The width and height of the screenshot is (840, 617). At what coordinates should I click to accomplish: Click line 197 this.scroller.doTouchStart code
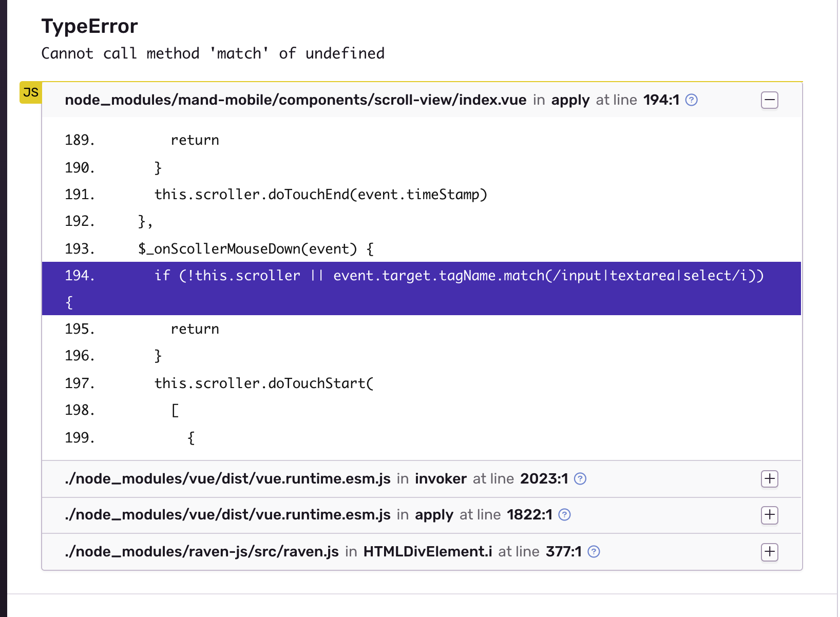[264, 383]
